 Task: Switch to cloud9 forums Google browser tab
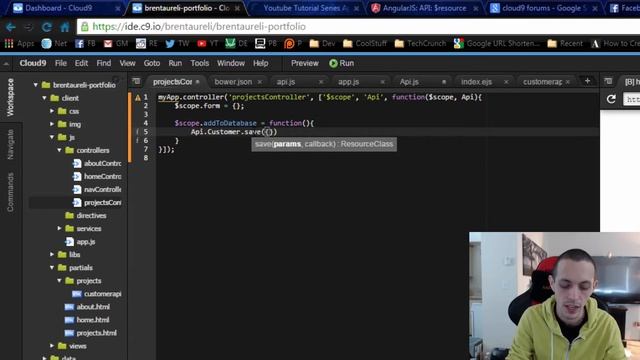point(544,8)
